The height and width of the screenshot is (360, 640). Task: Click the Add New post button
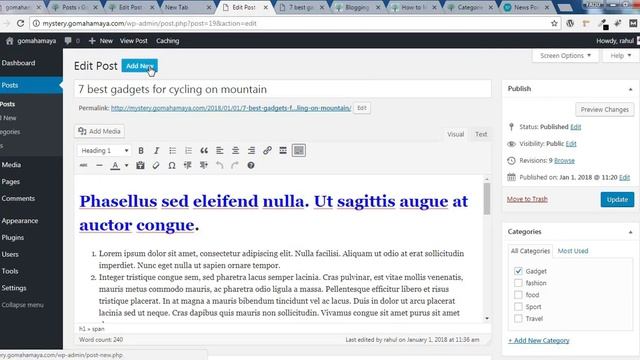[140, 66]
